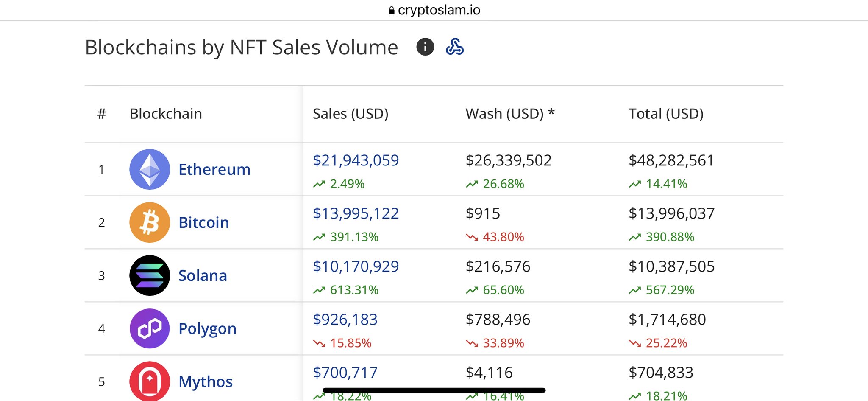The width and height of the screenshot is (868, 401).
Task: Click rank number 5 in Mythos row
Action: 101,382
